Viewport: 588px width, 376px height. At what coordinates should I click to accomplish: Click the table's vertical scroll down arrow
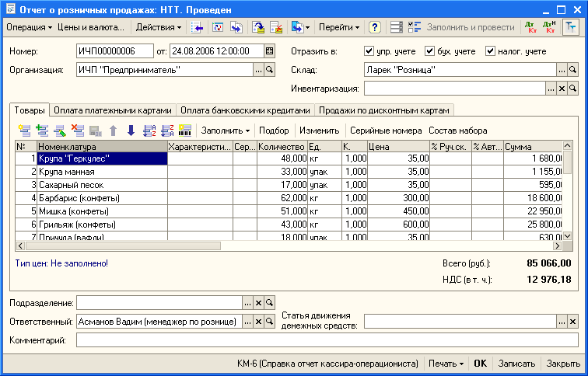pos(567,236)
